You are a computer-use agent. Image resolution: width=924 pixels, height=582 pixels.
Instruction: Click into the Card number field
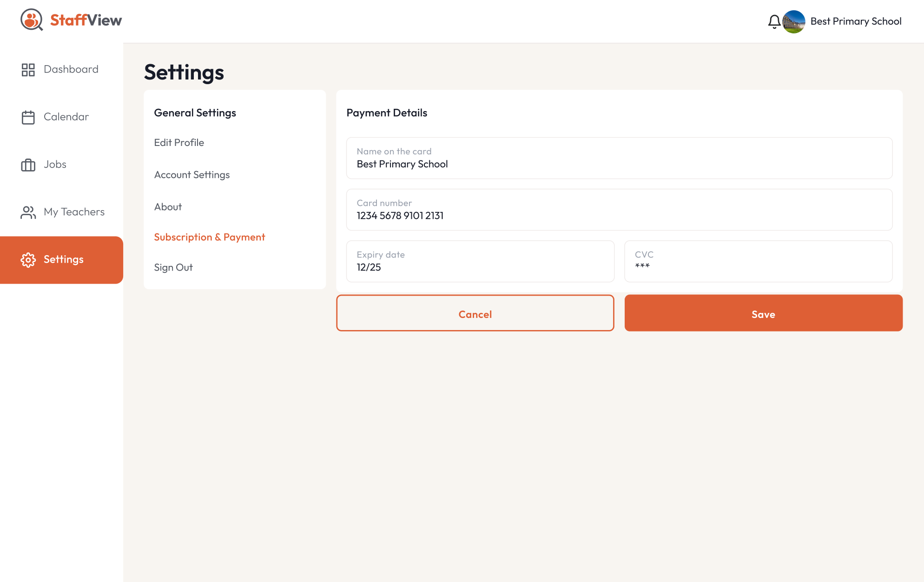[x=619, y=210]
